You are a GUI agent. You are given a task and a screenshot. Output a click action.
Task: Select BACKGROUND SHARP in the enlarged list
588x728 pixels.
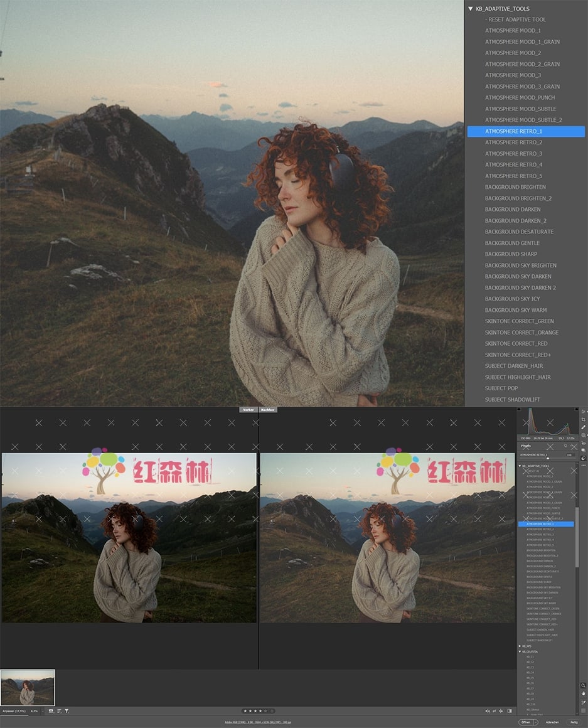(511, 254)
